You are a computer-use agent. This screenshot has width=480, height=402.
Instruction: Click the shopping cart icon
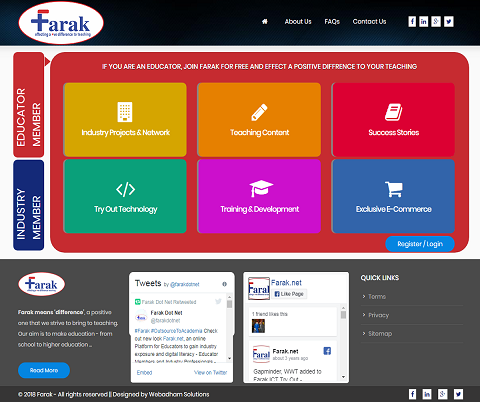394,189
